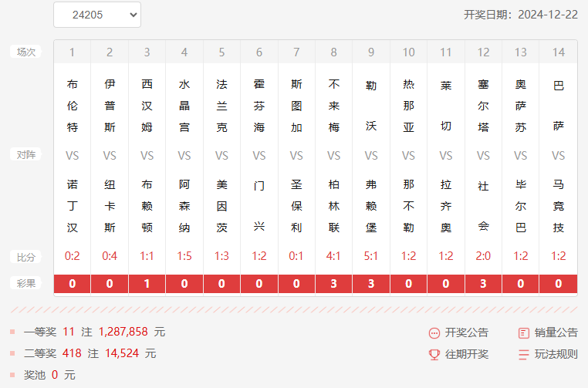
Task: Open the 24205 issue number dropdown
Action: [97, 15]
